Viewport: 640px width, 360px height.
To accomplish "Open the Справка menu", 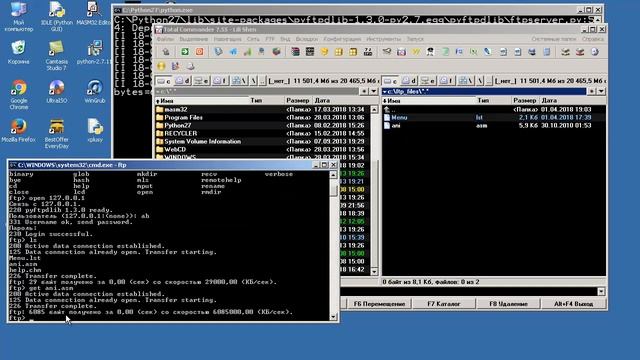I will click(x=592, y=39).
